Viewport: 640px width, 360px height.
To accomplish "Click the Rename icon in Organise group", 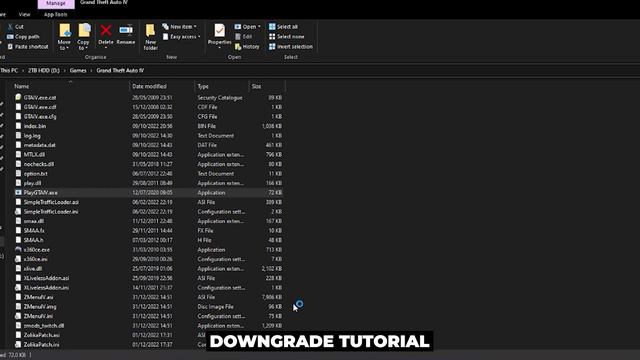I will 126,31.
